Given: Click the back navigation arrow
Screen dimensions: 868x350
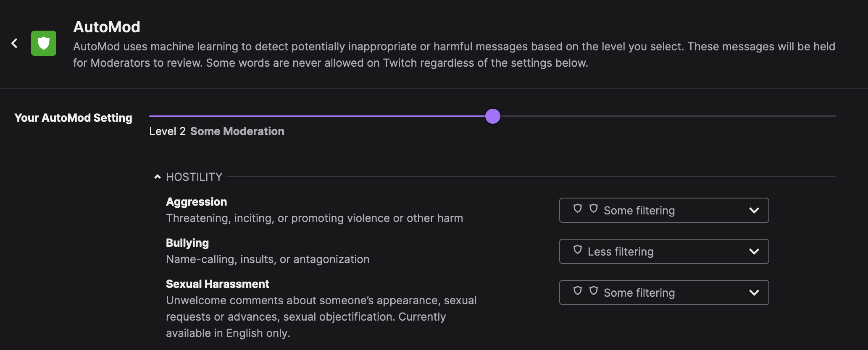Looking at the screenshot, I should 14,43.
